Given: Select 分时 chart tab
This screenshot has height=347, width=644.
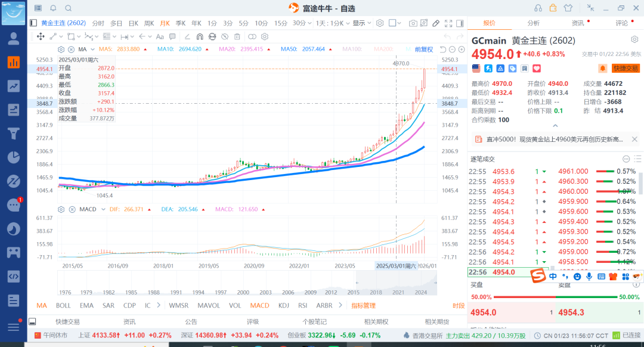Looking at the screenshot, I should [98, 23].
